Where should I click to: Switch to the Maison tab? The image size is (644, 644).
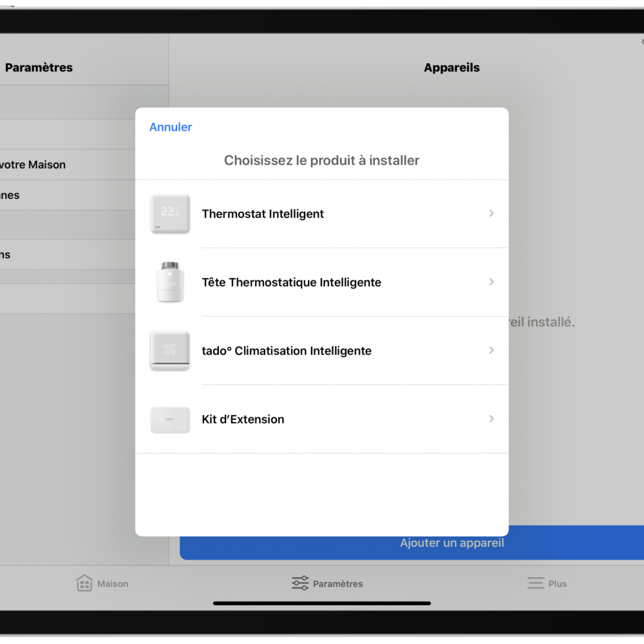tap(102, 583)
